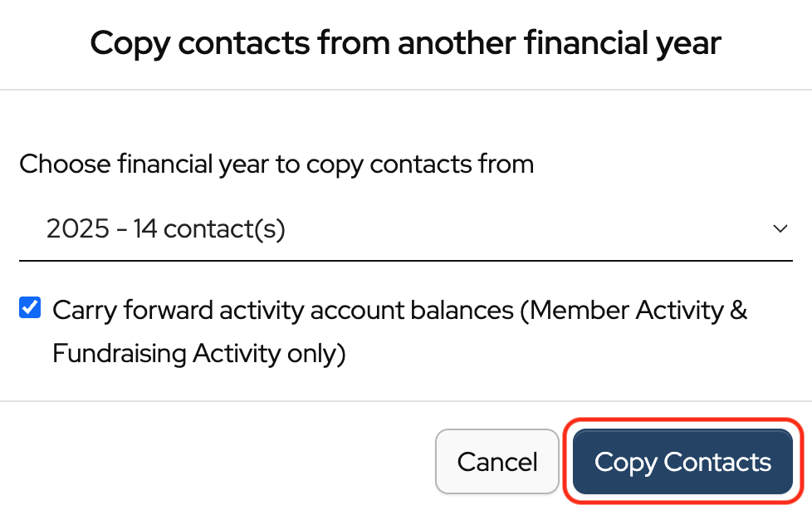This screenshot has height=515, width=812.
Task: Click the empty area left of Cancel
Action: coord(224,462)
